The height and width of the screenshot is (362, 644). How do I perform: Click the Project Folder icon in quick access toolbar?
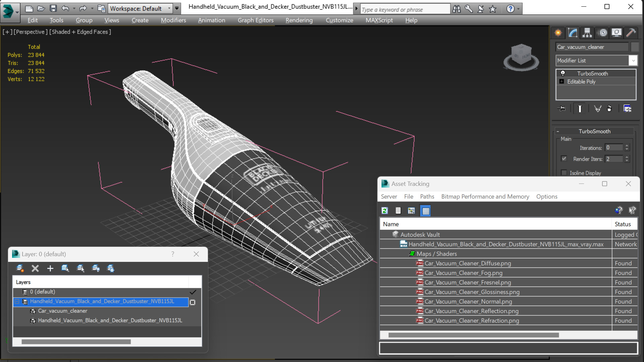[101, 8]
